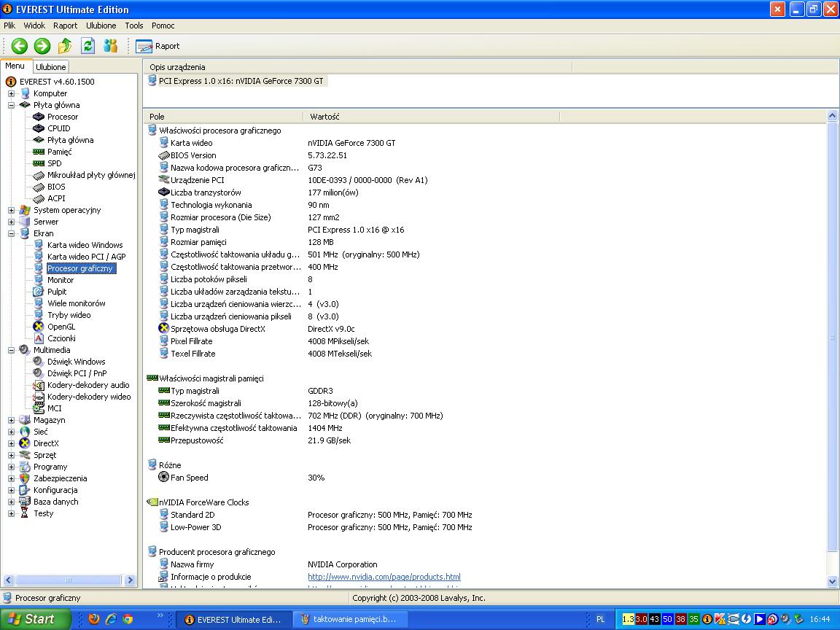
Task: Click the details pane scroll up arrow
Action: pyautogui.click(x=833, y=115)
